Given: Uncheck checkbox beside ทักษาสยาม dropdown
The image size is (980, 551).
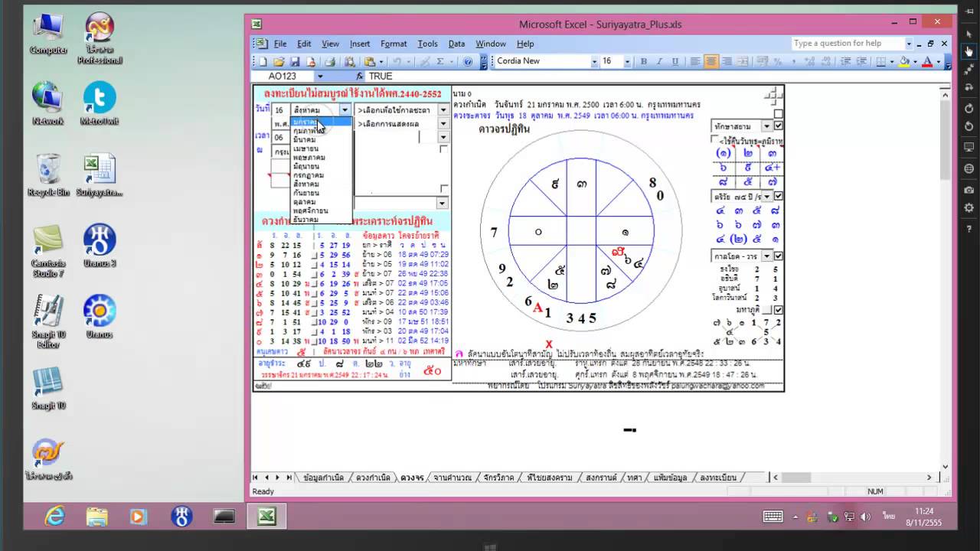Looking at the screenshot, I should (779, 126).
